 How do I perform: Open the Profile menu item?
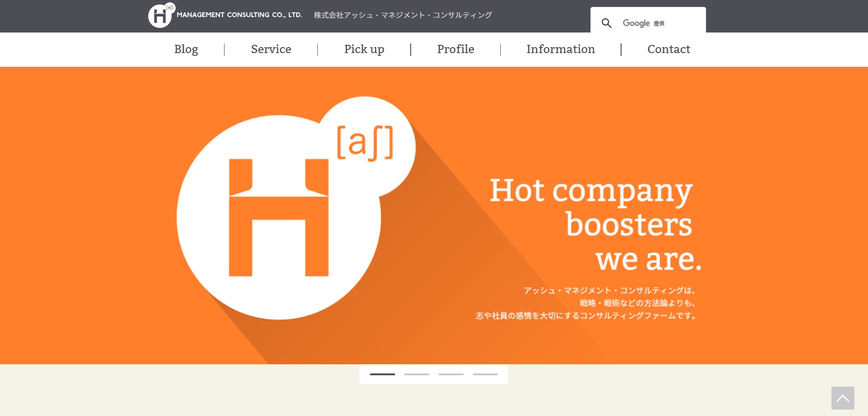(455, 49)
